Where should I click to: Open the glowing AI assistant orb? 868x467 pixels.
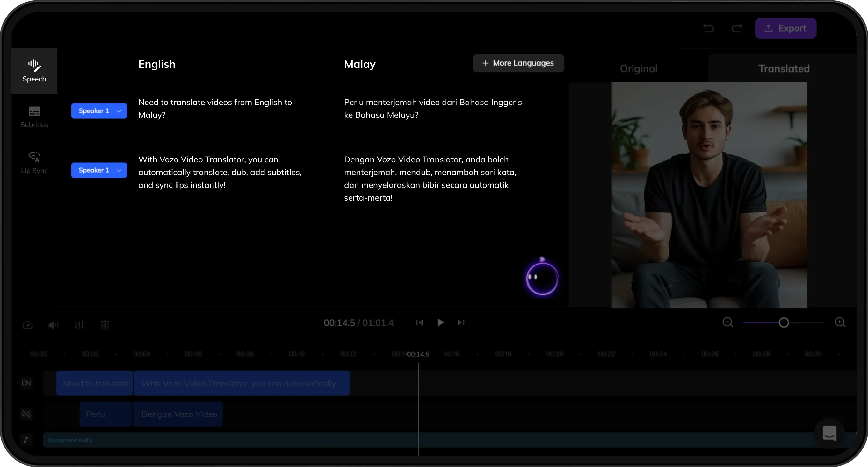coord(542,278)
